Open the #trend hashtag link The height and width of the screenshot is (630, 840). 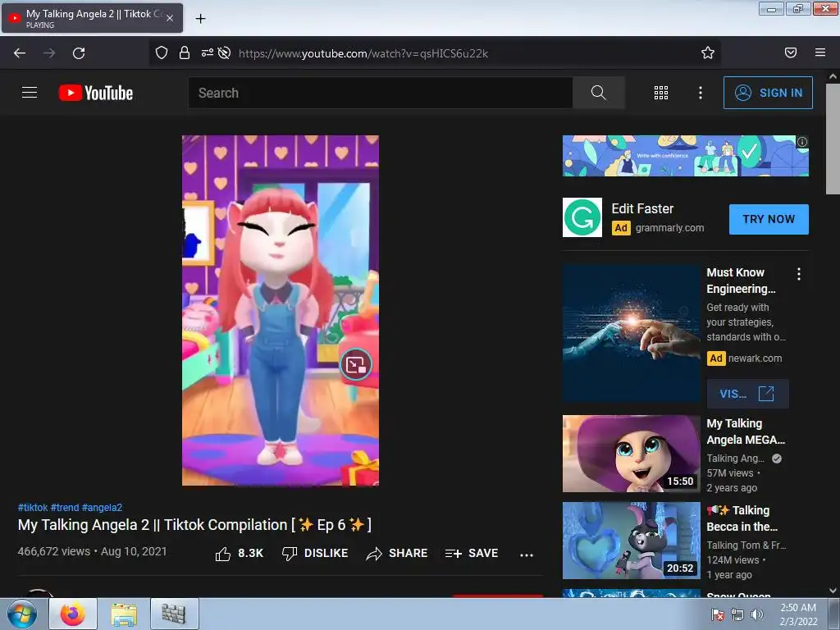65,507
